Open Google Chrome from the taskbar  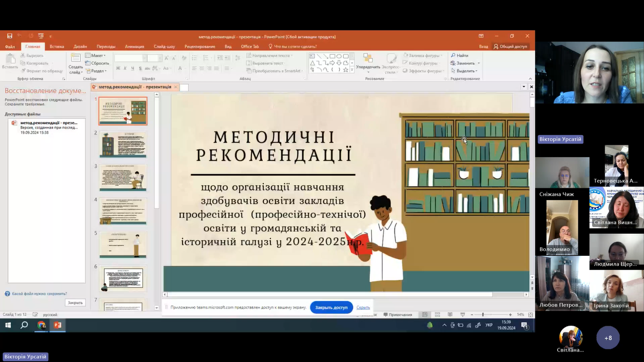click(42, 325)
